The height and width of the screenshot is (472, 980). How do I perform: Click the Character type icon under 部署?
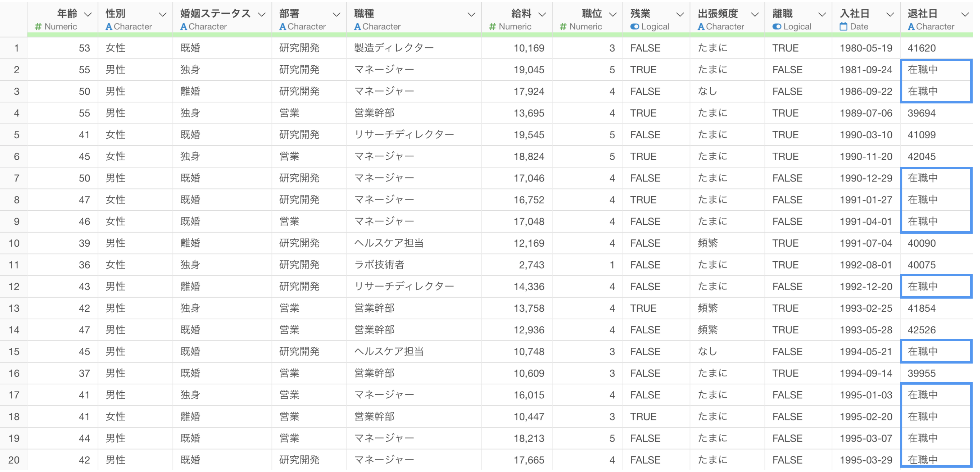[283, 27]
